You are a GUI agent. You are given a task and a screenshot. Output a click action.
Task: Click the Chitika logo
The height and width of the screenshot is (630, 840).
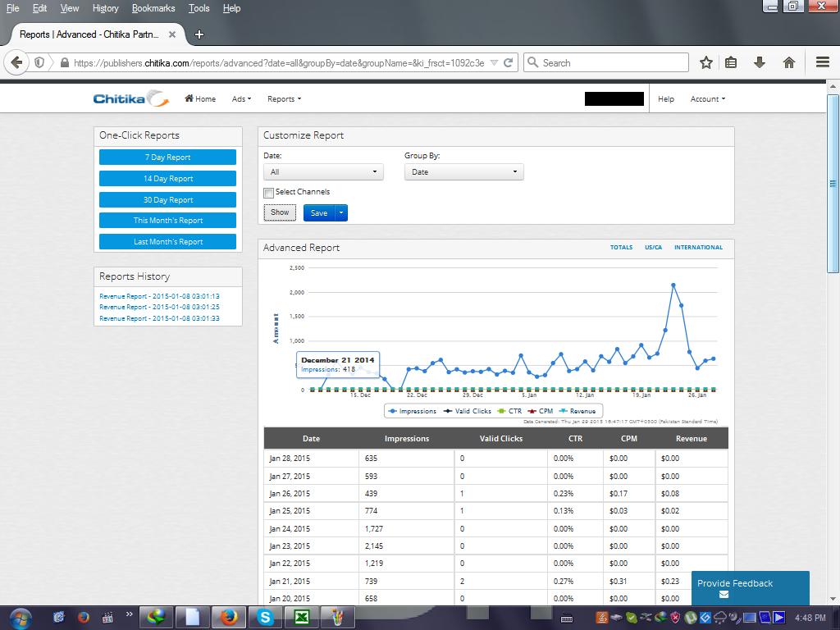click(x=131, y=98)
